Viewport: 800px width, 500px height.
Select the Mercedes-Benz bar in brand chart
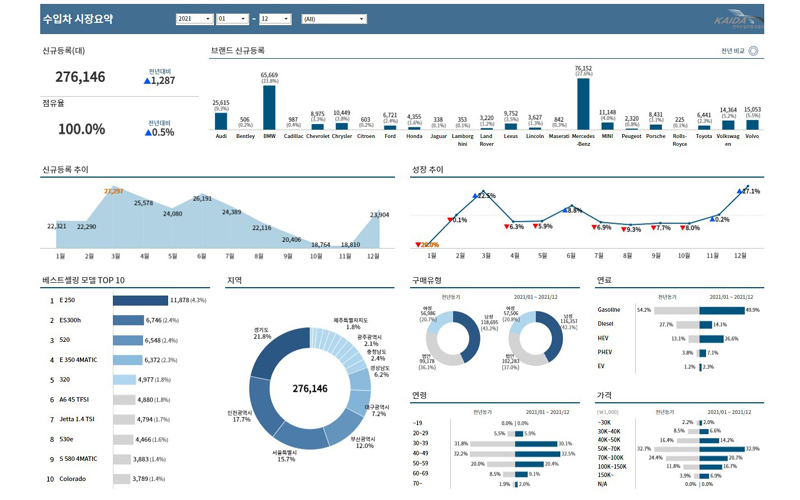pyautogui.click(x=583, y=104)
